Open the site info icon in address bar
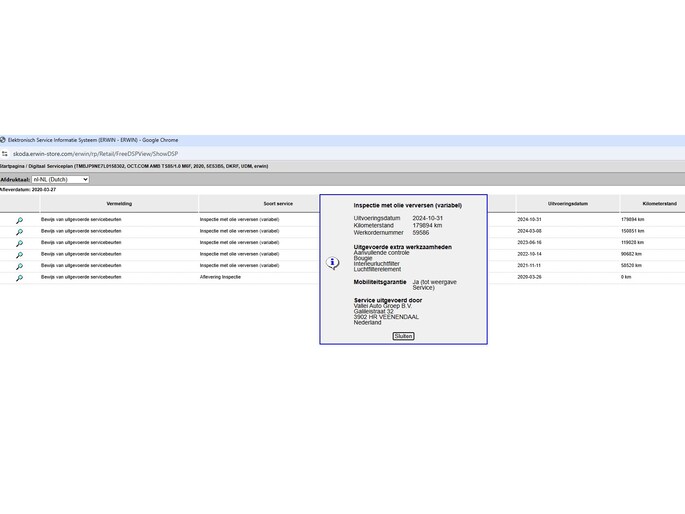 [5, 154]
